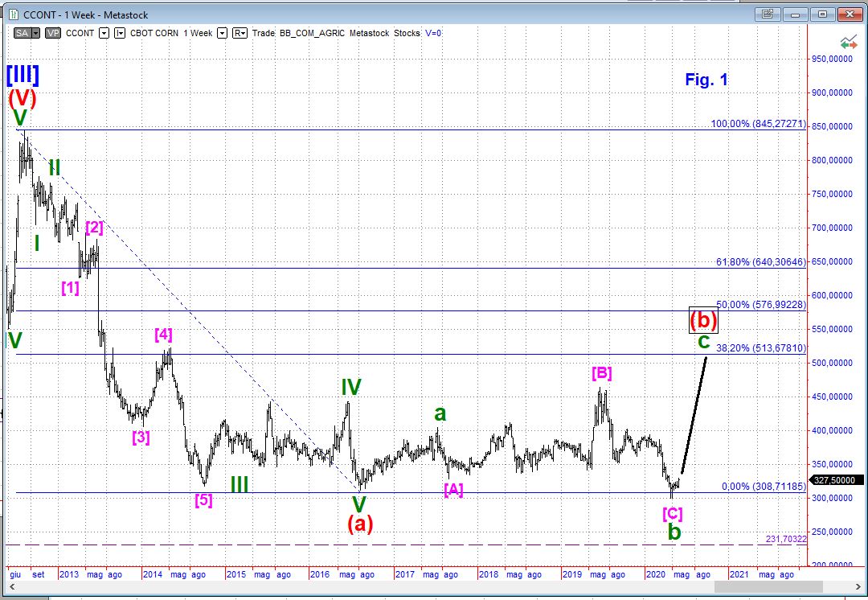The image size is (868, 600).
Task: Click the VP button in chart toolbar
Action: (53, 33)
